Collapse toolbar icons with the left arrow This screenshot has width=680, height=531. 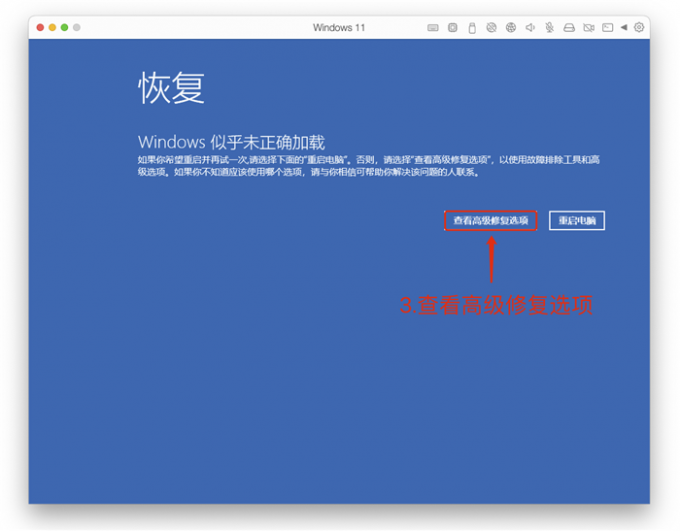click(624, 27)
